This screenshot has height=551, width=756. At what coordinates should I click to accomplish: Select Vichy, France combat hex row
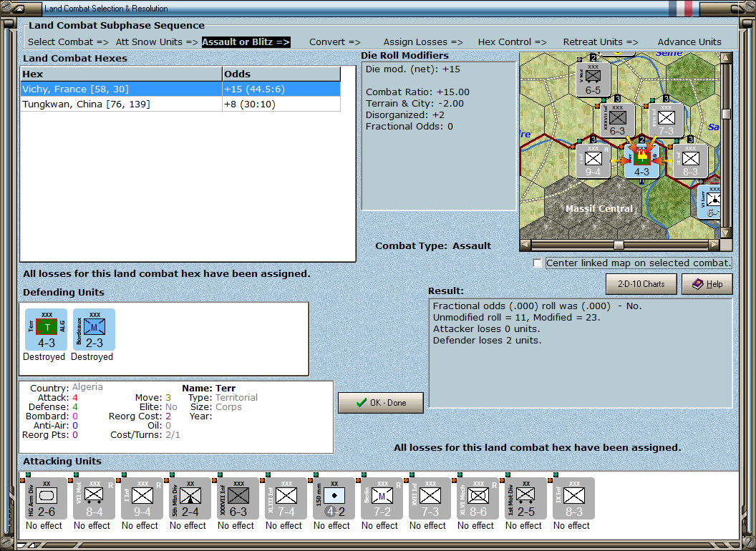click(181, 89)
